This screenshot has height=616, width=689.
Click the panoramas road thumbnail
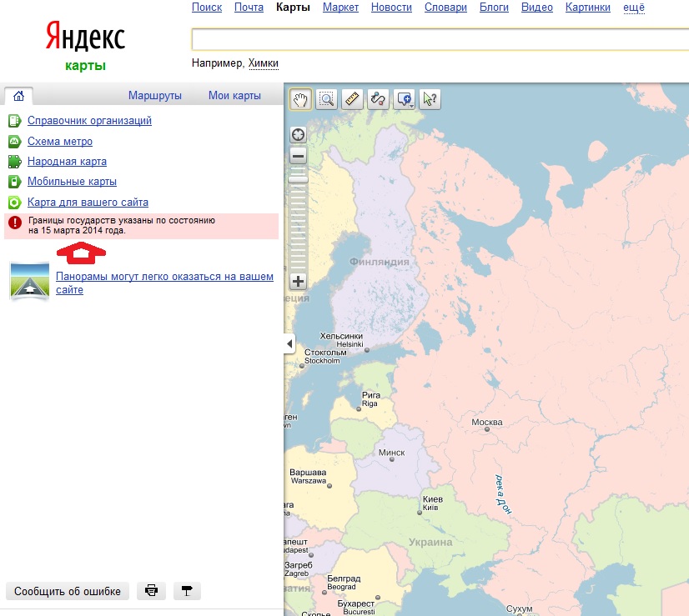point(29,281)
